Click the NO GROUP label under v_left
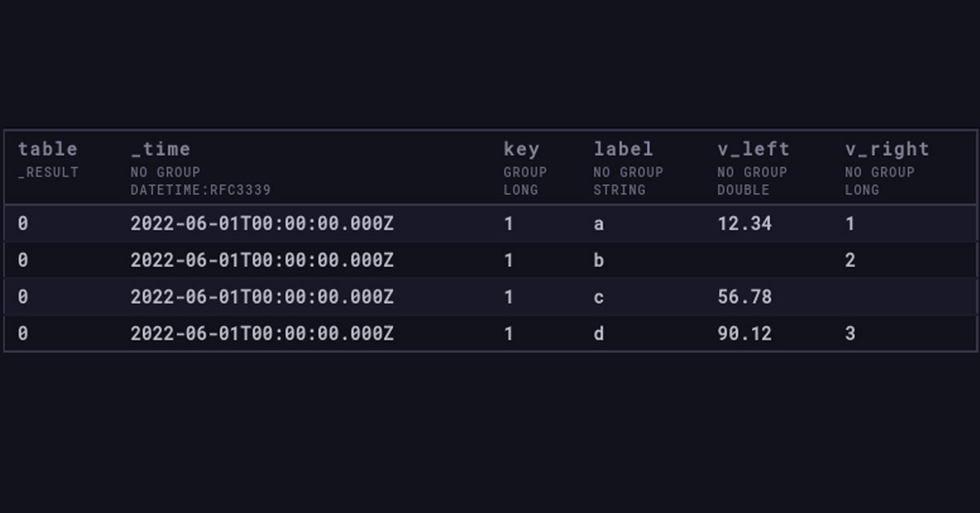This screenshot has height=513, width=980. [x=751, y=172]
